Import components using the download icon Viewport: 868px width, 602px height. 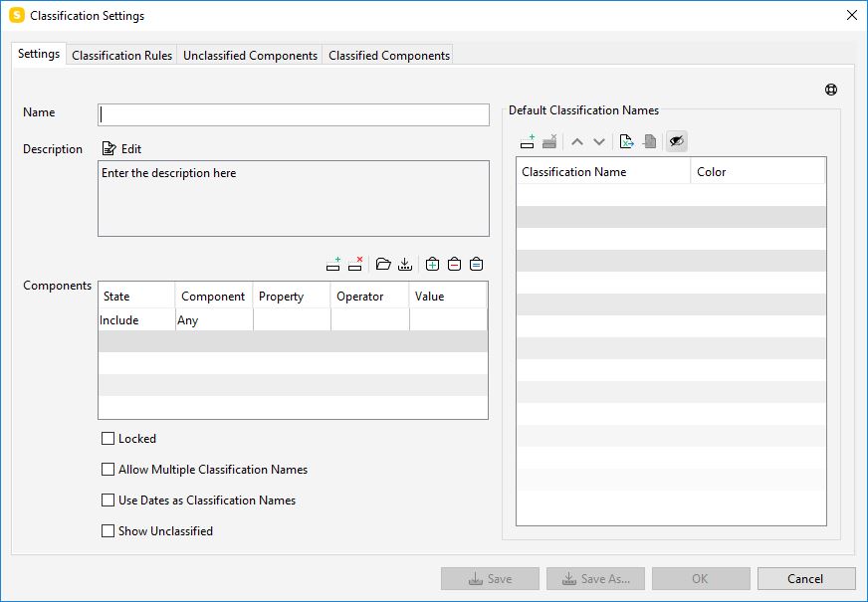pos(405,263)
